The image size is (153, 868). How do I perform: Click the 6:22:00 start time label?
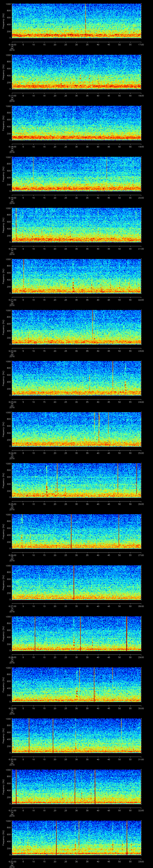[12, 351]
